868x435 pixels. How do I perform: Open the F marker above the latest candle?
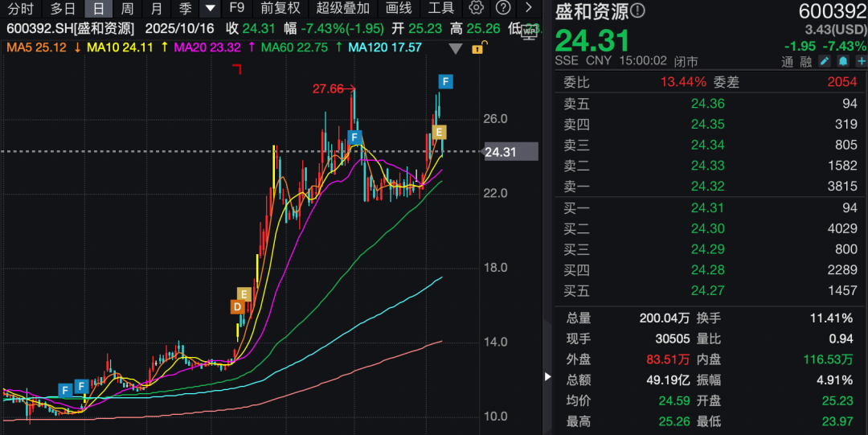[x=445, y=82]
